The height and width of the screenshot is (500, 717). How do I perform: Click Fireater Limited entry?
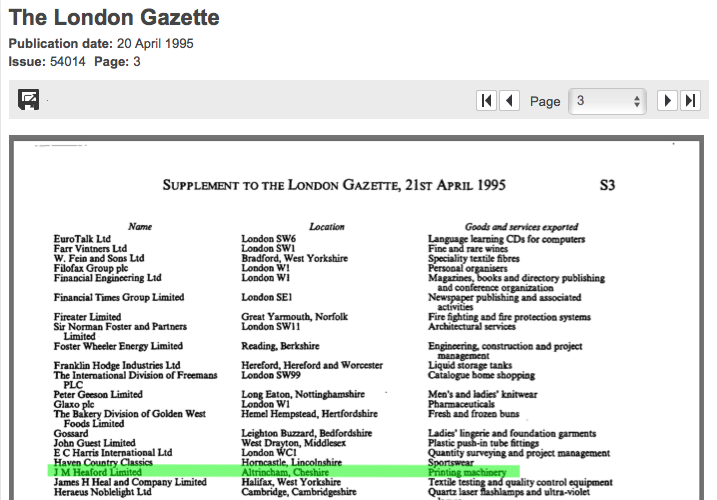[87, 317]
